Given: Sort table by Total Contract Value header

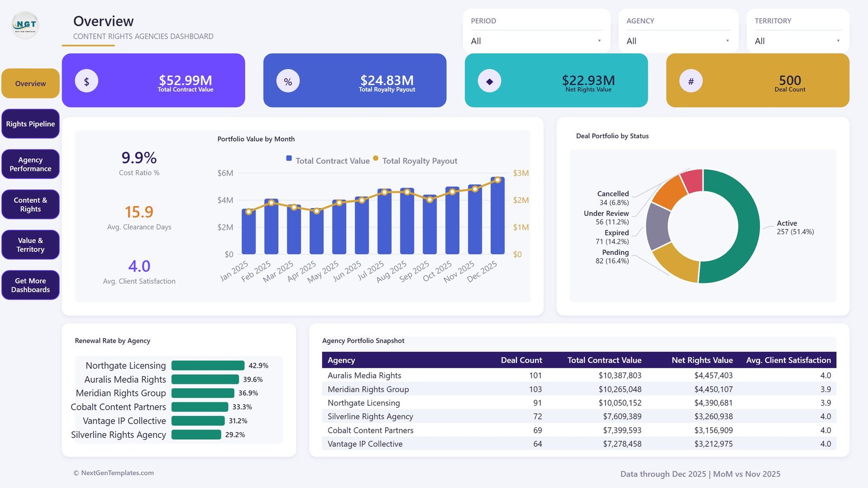Looking at the screenshot, I should (604, 360).
